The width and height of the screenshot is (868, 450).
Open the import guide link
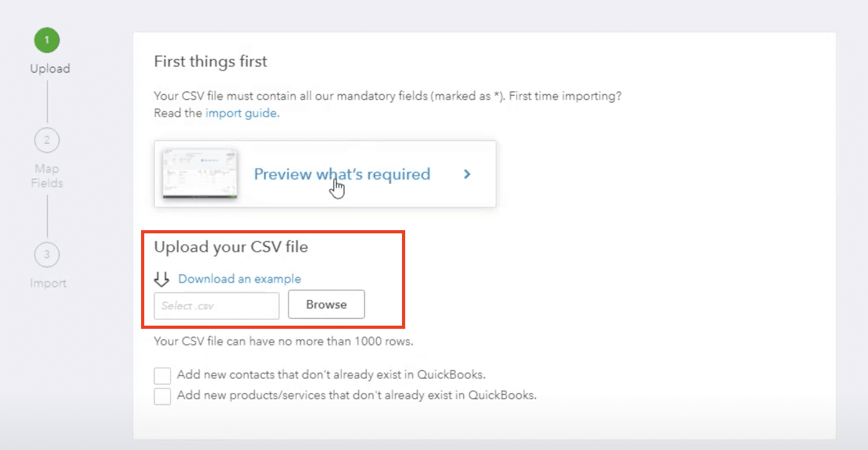242,113
